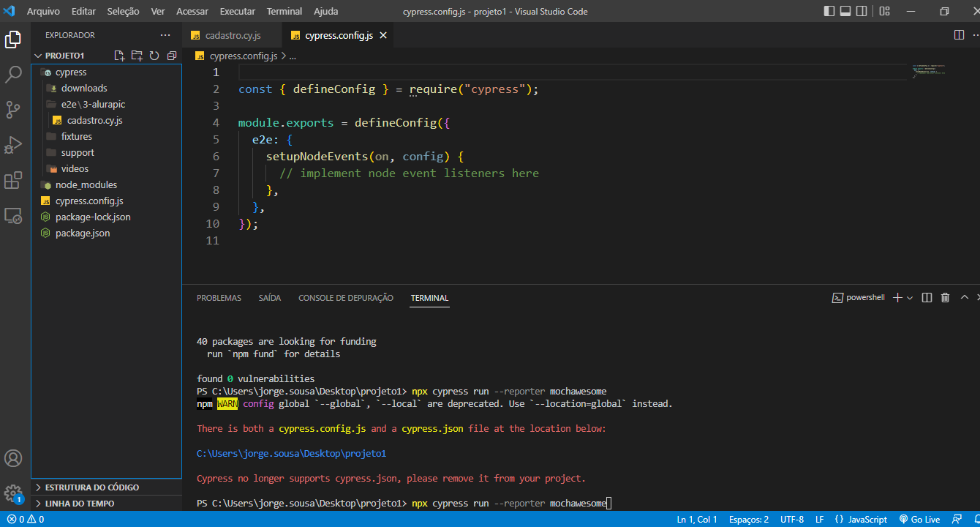This screenshot has width=980, height=527.
Task: Open package-lock.json in file tree
Action: 106,217
